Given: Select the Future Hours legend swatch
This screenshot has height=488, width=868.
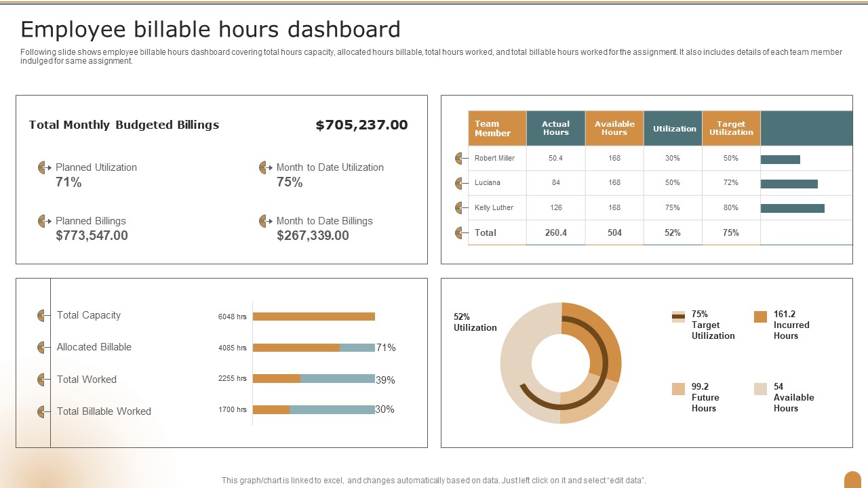Looking at the screenshot, I should [678, 389].
